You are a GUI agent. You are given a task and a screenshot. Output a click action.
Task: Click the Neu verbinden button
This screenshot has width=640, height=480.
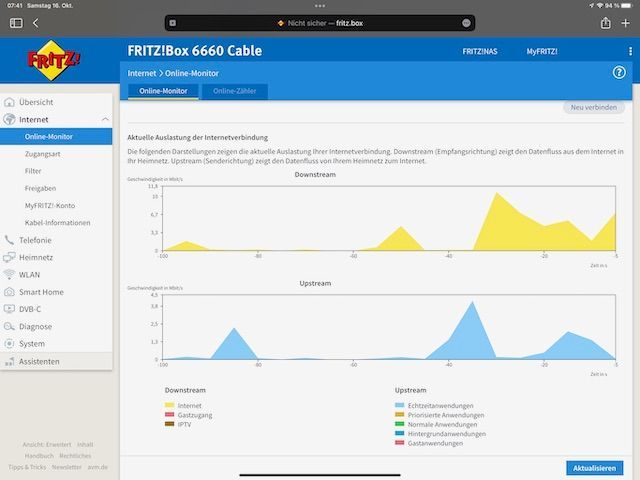coord(594,107)
